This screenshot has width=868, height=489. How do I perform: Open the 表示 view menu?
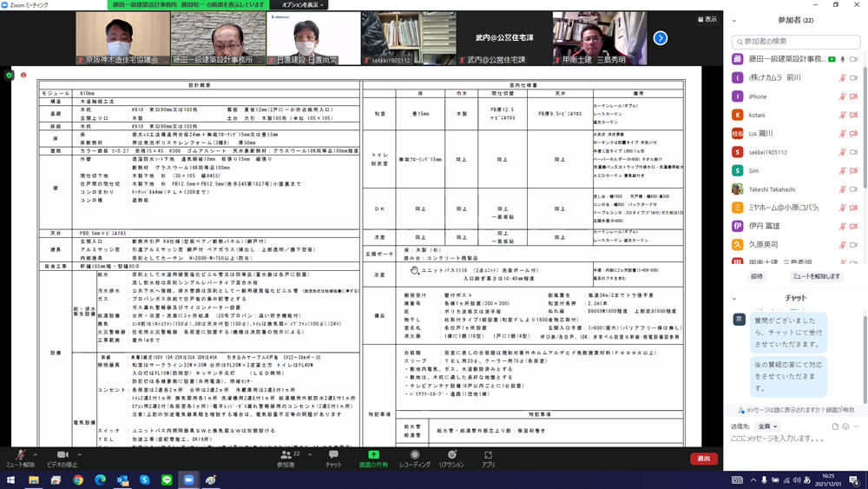click(x=707, y=19)
